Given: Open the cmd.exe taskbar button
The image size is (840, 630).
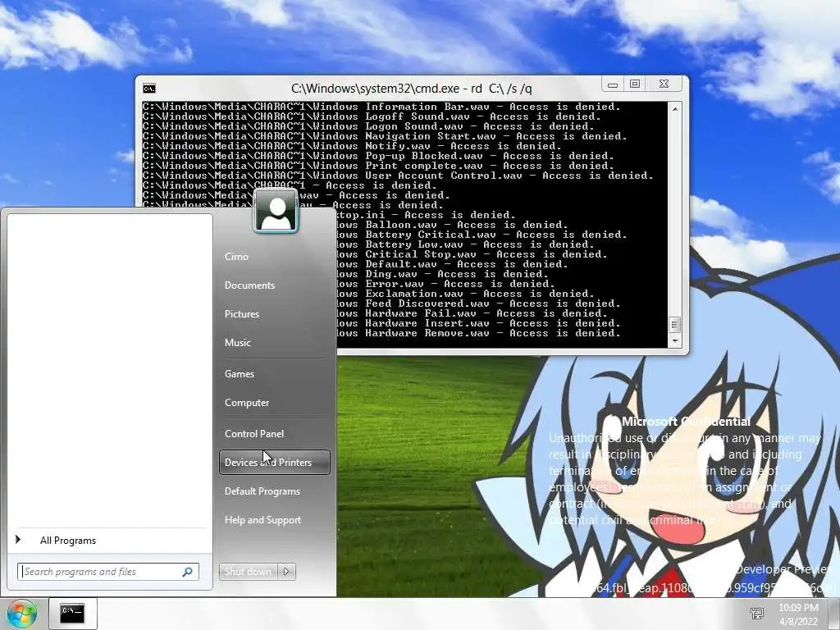Looking at the screenshot, I should 72,614.
